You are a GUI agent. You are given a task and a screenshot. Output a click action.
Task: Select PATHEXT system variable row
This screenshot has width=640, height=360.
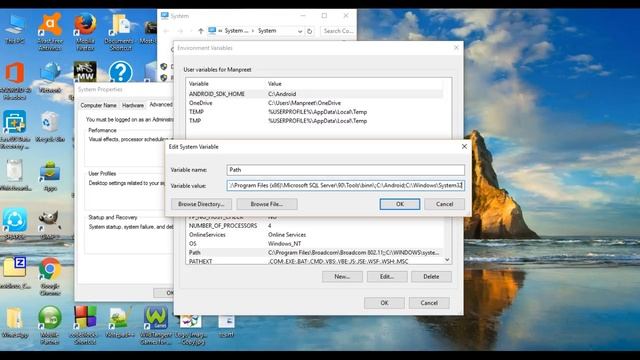point(315,261)
